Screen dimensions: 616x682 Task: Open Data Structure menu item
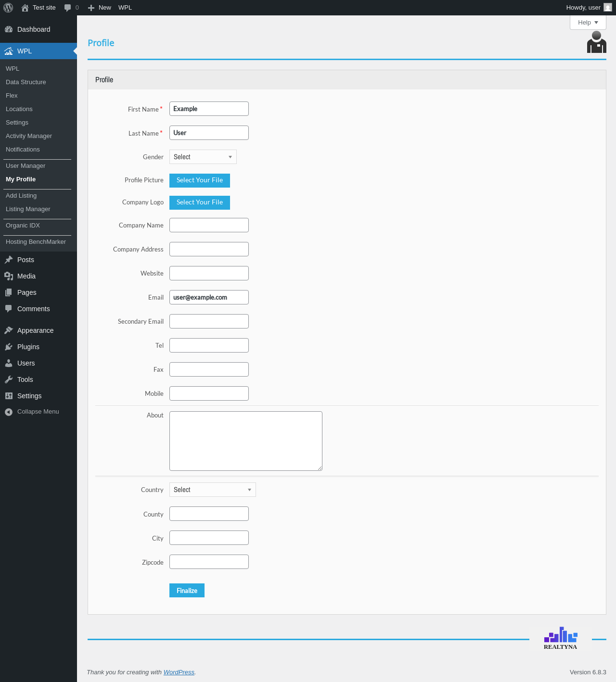pyautogui.click(x=26, y=82)
